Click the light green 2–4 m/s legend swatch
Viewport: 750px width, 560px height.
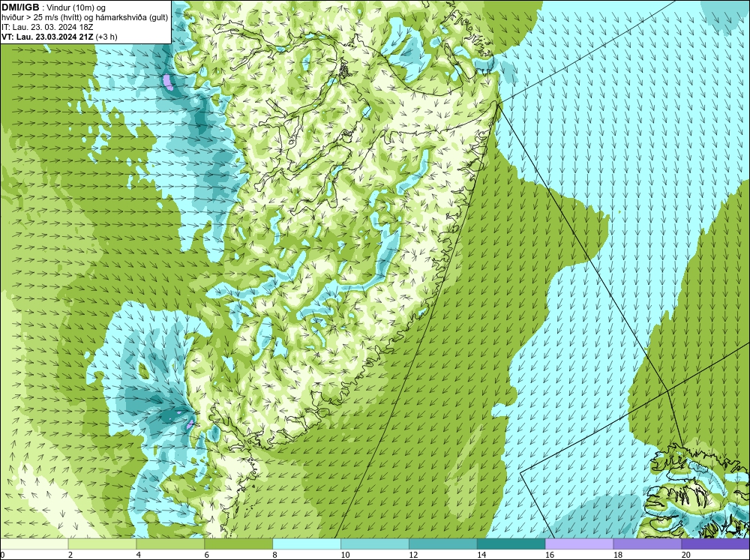(x=102, y=544)
